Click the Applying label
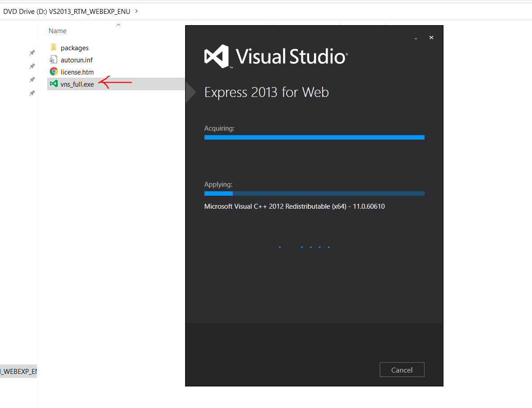The width and height of the screenshot is (532, 408). (218, 184)
